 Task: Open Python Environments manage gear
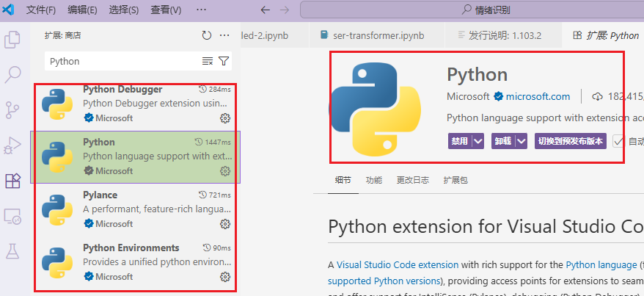(225, 277)
